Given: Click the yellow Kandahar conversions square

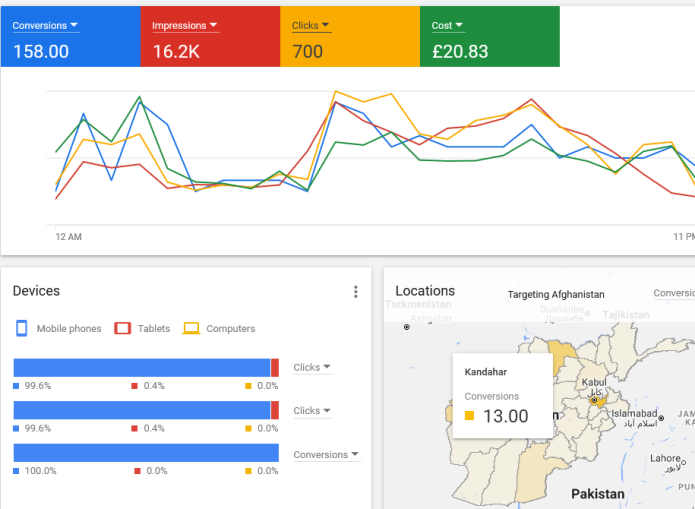Looking at the screenshot, I should [470, 417].
